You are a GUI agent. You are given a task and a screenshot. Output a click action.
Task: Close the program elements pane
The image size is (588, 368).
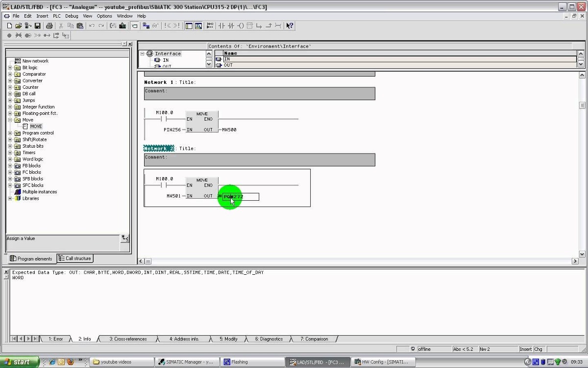[x=130, y=44]
